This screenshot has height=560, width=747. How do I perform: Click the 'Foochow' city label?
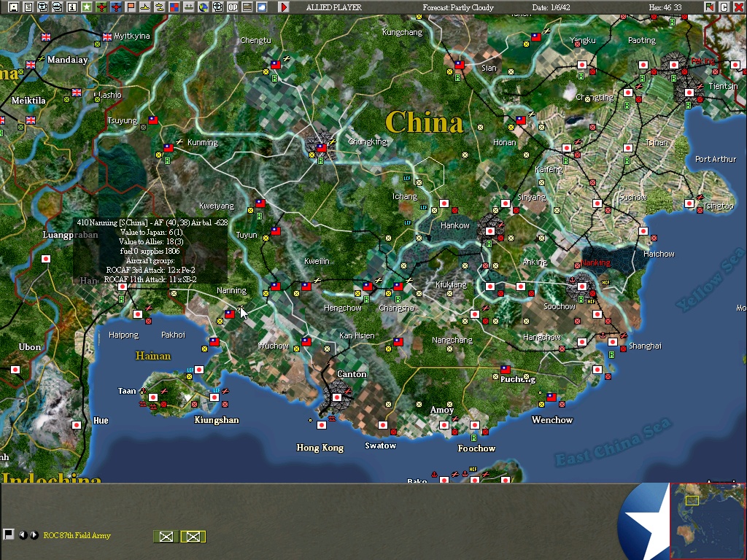coord(476,448)
